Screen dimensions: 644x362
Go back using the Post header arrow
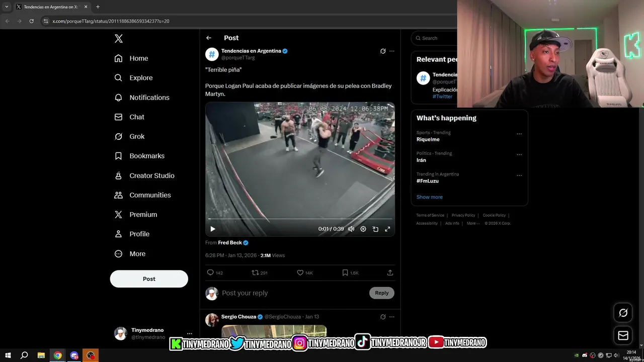(x=209, y=38)
